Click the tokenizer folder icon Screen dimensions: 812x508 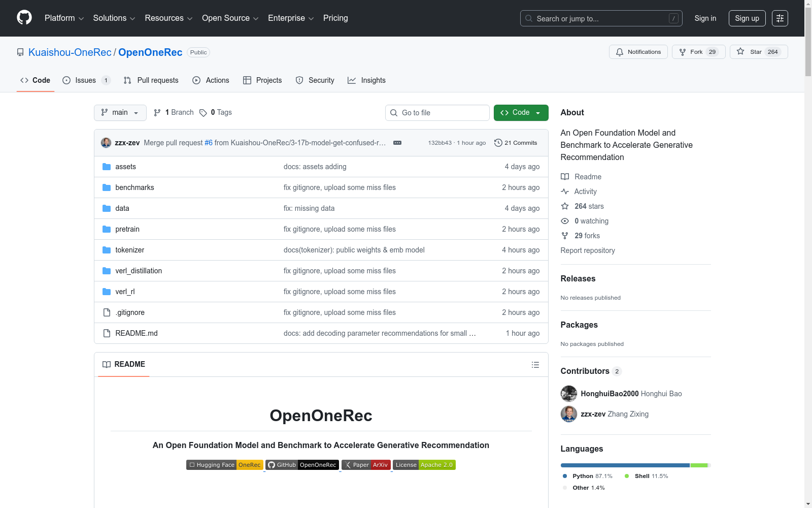tap(107, 250)
